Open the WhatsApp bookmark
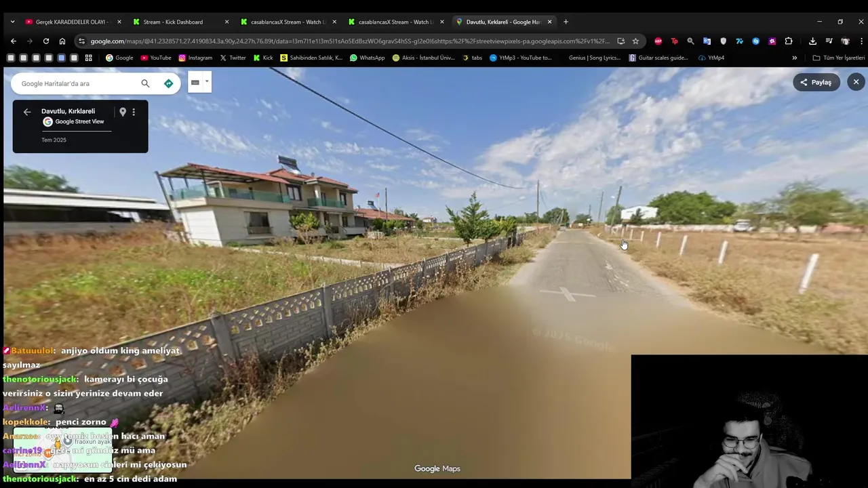Viewport: 868px width, 488px height. [x=368, y=58]
